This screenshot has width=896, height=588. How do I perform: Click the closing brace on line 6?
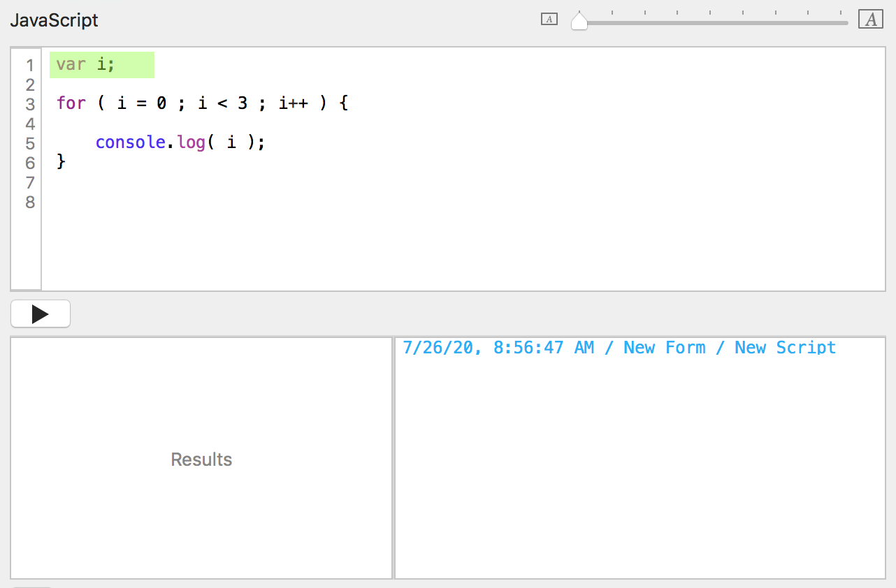click(61, 162)
